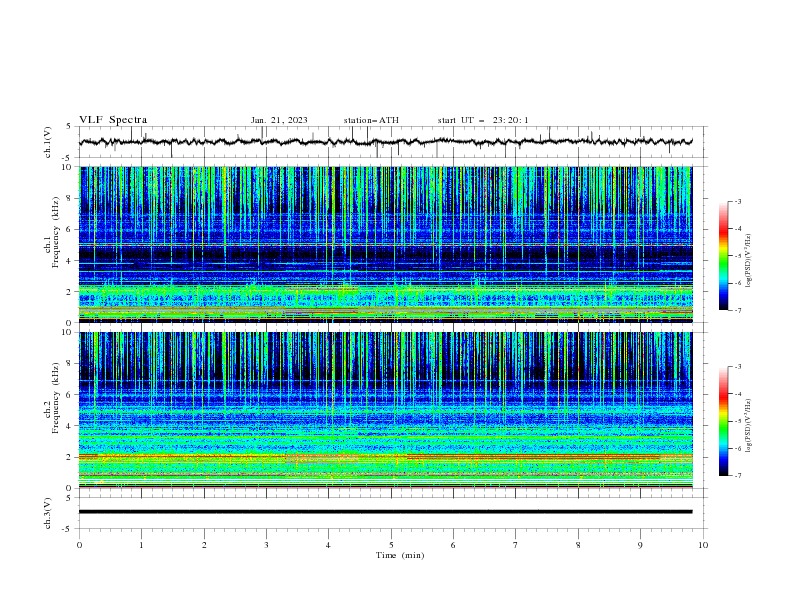Click the "10" tick on the time axis

pyautogui.click(x=703, y=545)
